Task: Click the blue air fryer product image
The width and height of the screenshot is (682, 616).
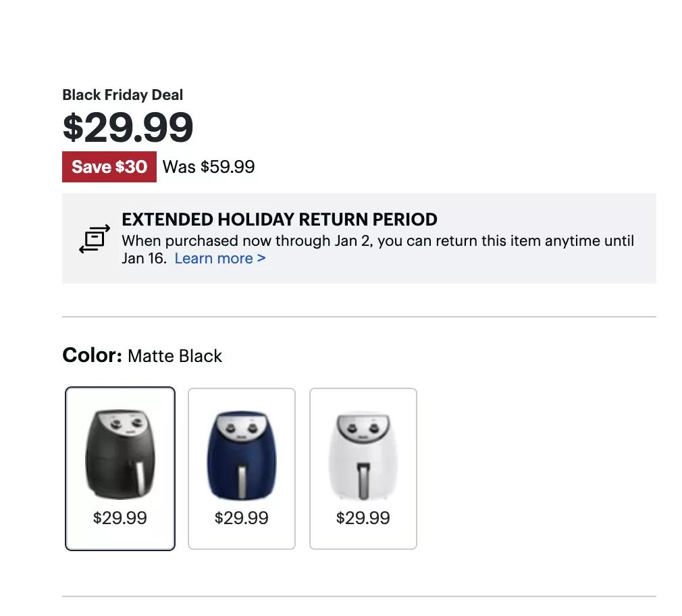Action: coord(241,454)
